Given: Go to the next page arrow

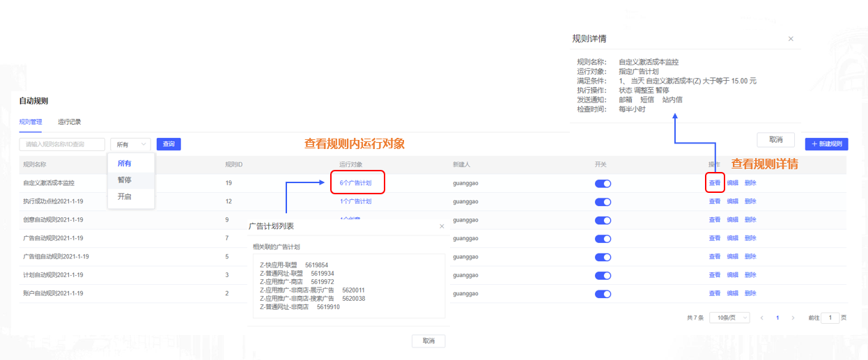Looking at the screenshot, I should (x=793, y=318).
